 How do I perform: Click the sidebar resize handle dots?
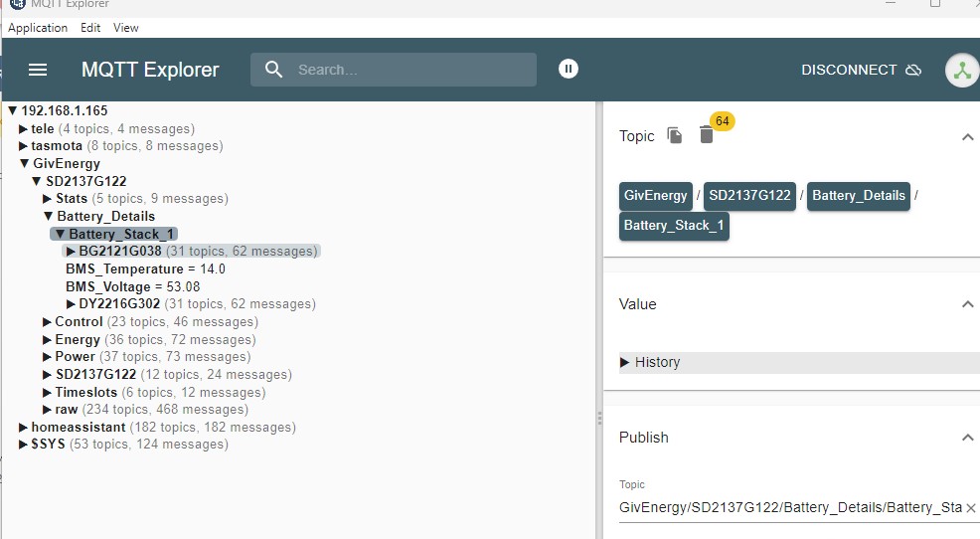tap(599, 418)
